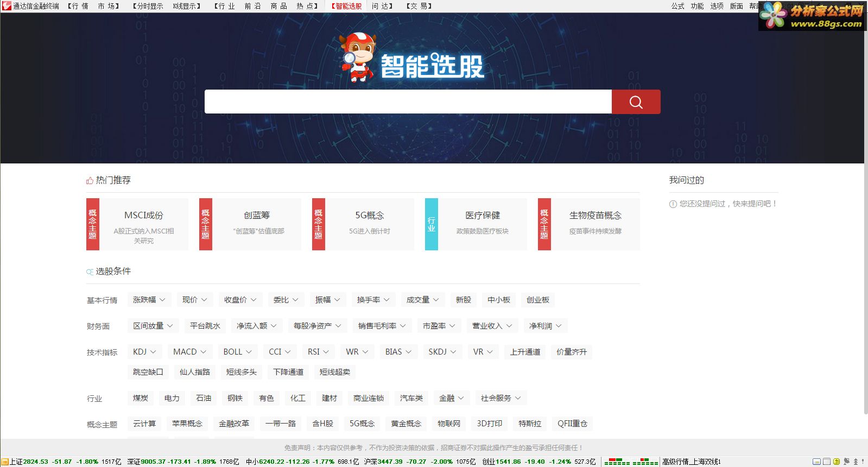Viewport: 868px width, 467px height.
Task: Open the 交易 menu
Action: click(420, 6)
